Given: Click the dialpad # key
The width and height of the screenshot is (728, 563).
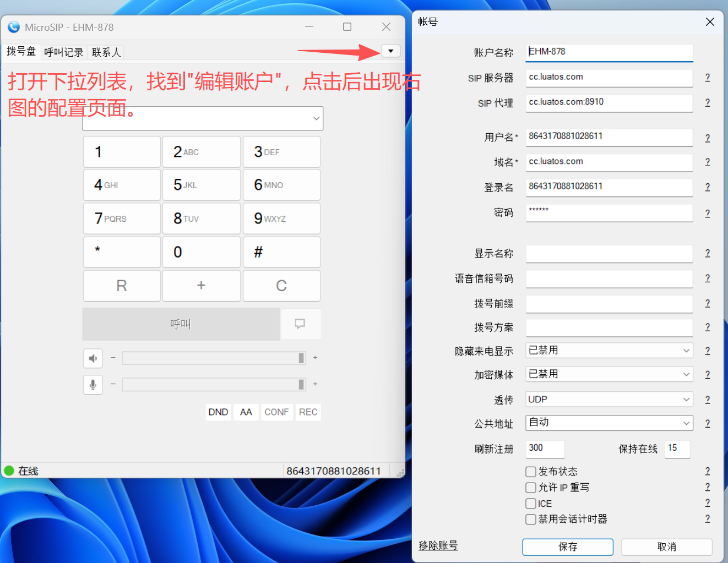Looking at the screenshot, I should click(281, 252).
